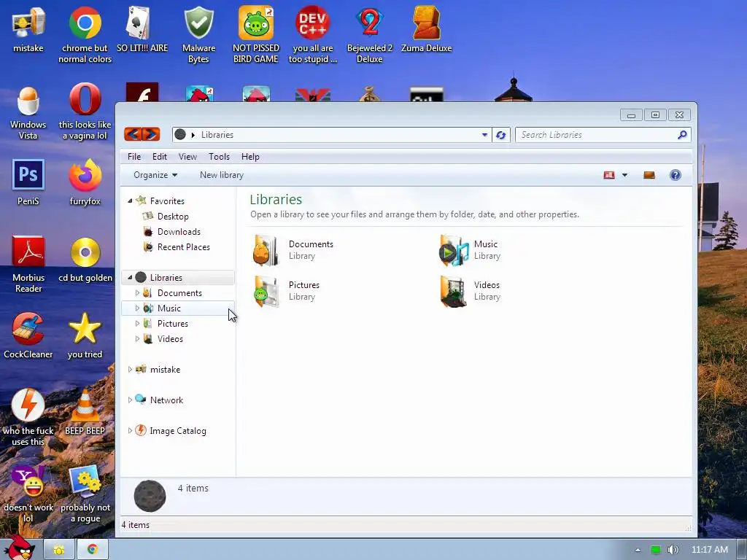Change the view layout icon
The height and width of the screenshot is (560, 747).
click(609, 175)
